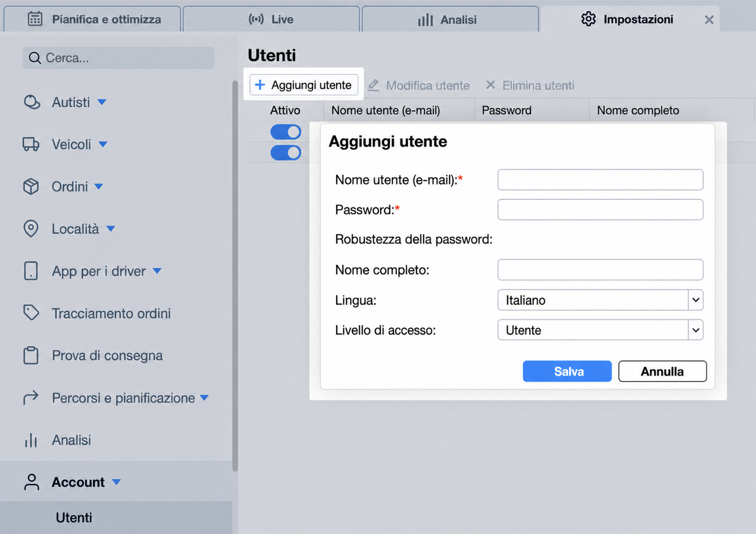Click the Cerca search box
This screenshot has height=534, width=756.
pyautogui.click(x=118, y=58)
